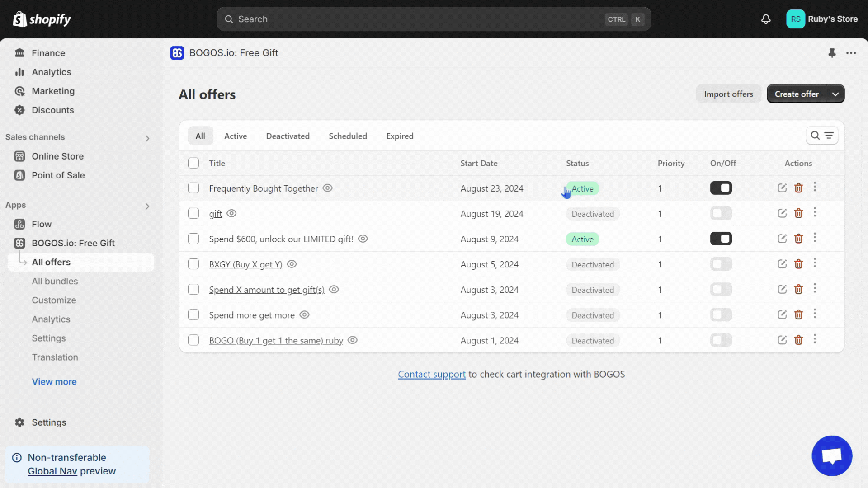
Task: Expand the Apps section chevron
Action: 147,206
